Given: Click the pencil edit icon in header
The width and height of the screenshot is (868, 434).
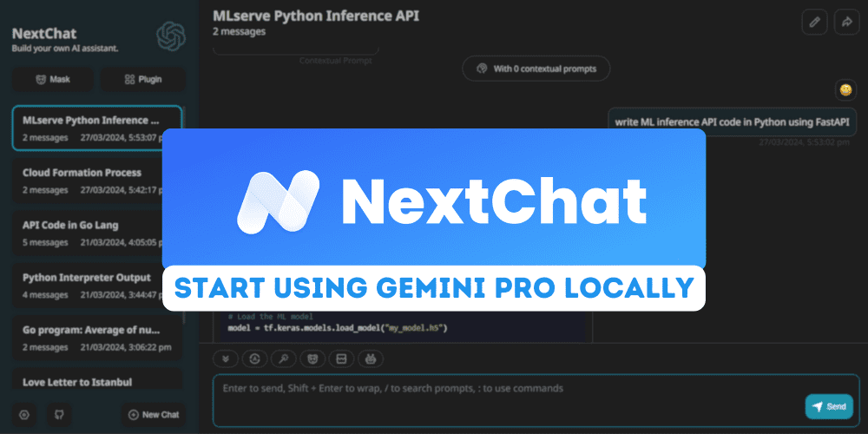Looking at the screenshot, I should coord(813,23).
